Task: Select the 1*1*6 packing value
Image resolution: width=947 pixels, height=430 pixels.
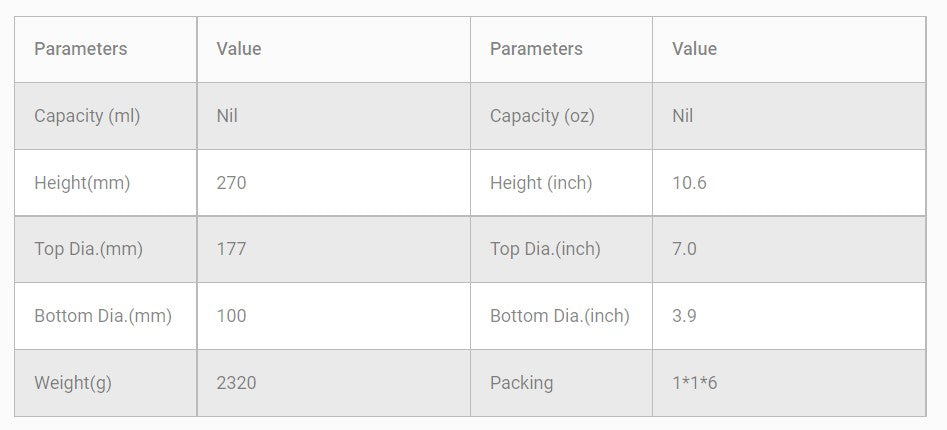Action: pos(694,383)
